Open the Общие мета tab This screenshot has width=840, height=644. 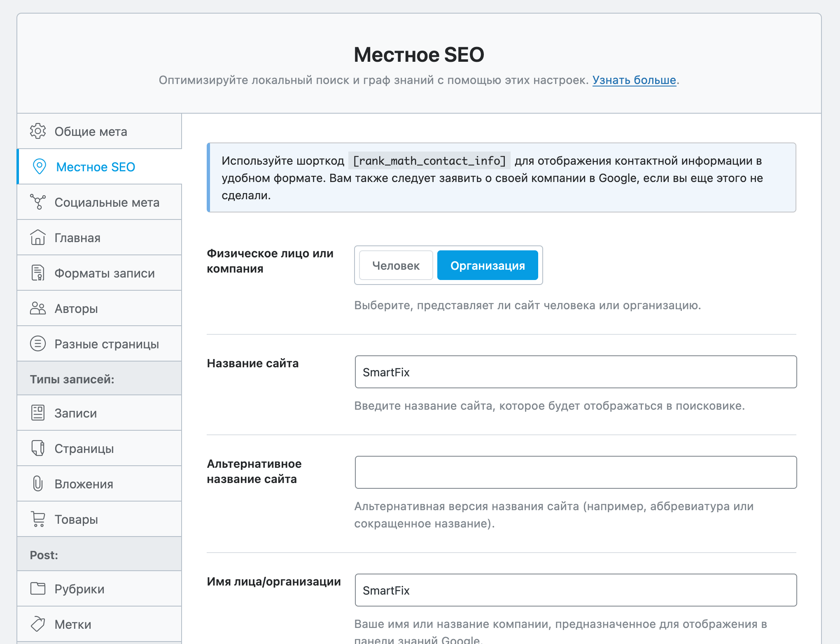pos(99,131)
